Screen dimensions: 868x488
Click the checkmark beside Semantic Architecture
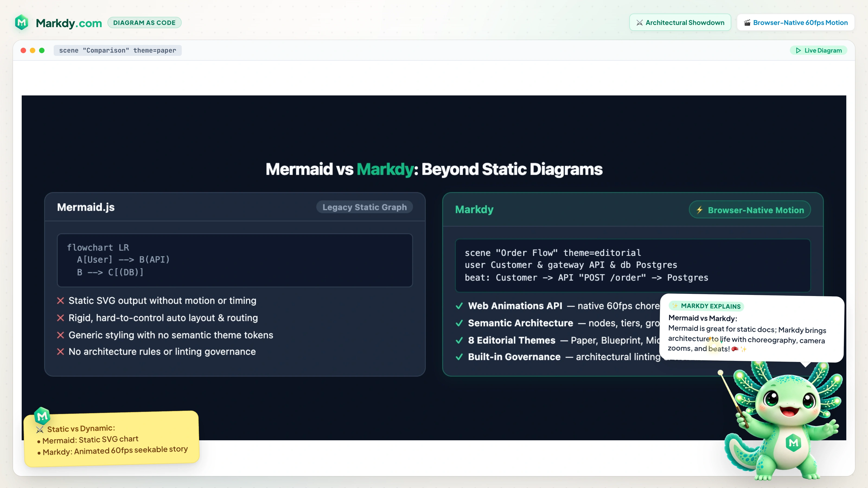[459, 323]
